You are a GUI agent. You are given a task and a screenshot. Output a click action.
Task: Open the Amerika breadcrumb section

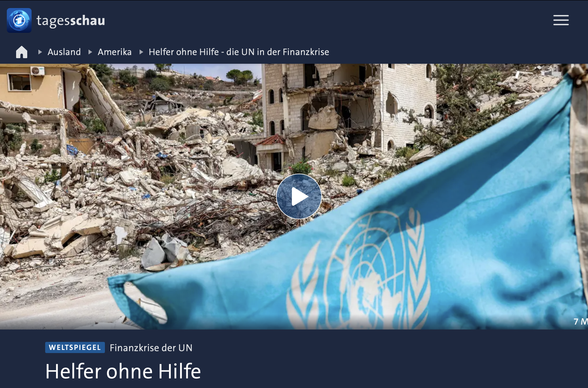click(x=115, y=52)
